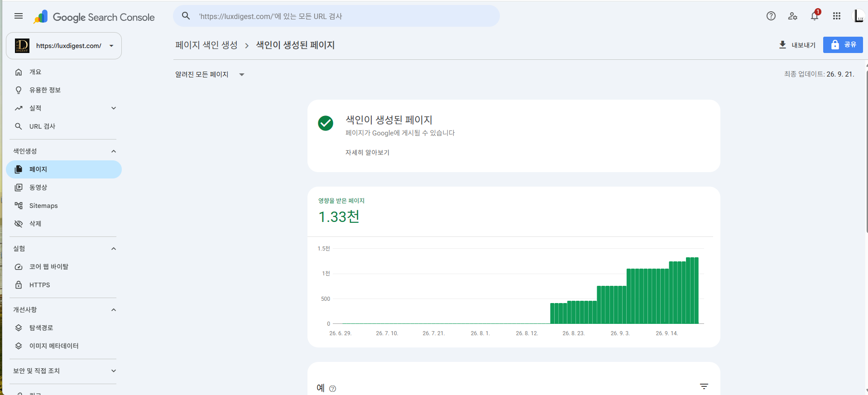Open 유용한 정보 in the sidebar
Image resolution: width=868 pixels, height=395 pixels.
click(64, 90)
